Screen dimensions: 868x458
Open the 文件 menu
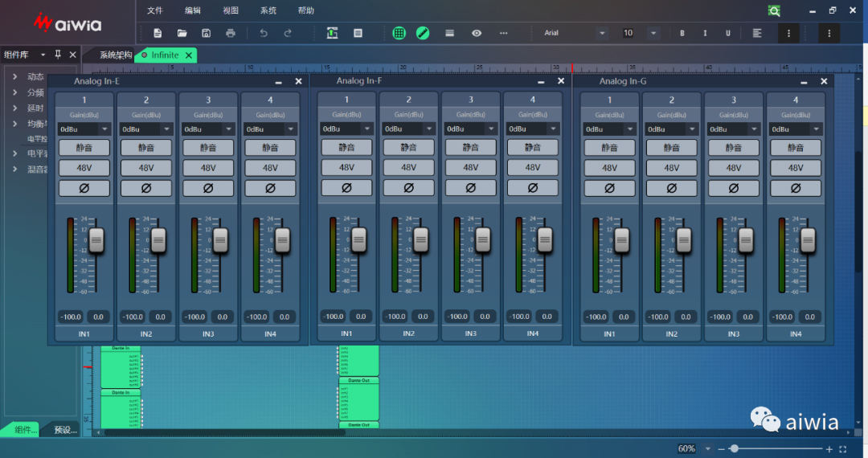[x=155, y=10]
